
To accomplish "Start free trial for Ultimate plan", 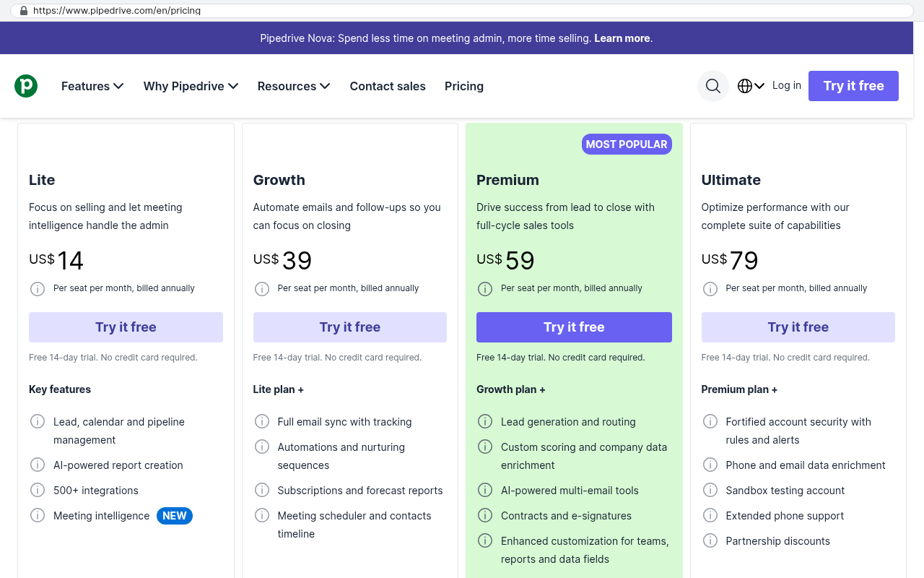I will coord(798,327).
